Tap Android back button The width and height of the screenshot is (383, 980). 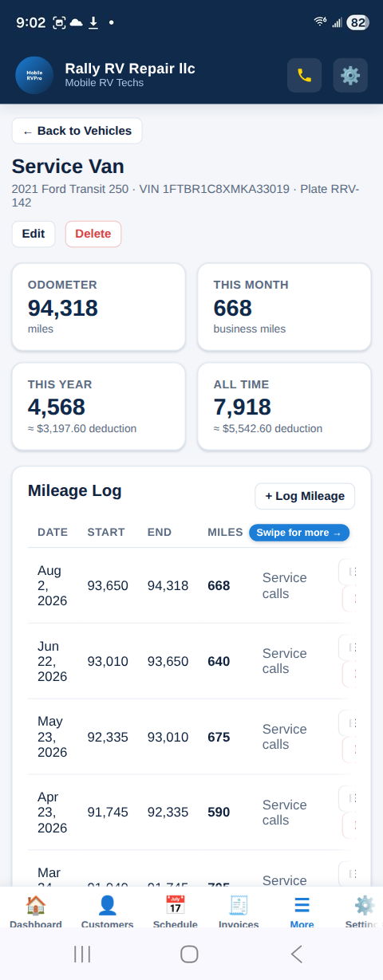(297, 954)
